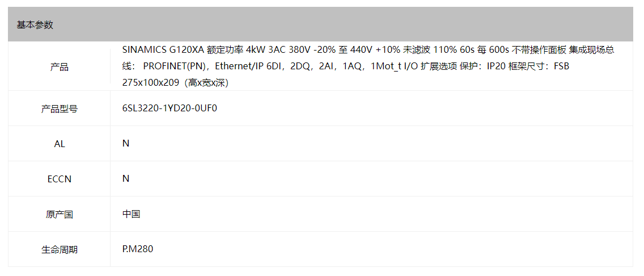
Task: Select the 产品 row label
Action: click(x=59, y=66)
